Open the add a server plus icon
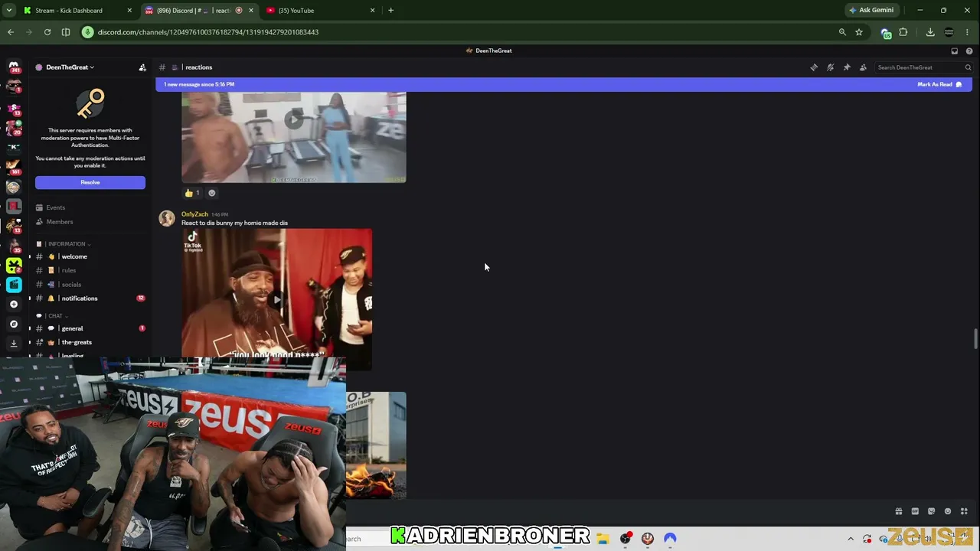Image resolution: width=980 pixels, height=551 pixels. click(14, 304)
